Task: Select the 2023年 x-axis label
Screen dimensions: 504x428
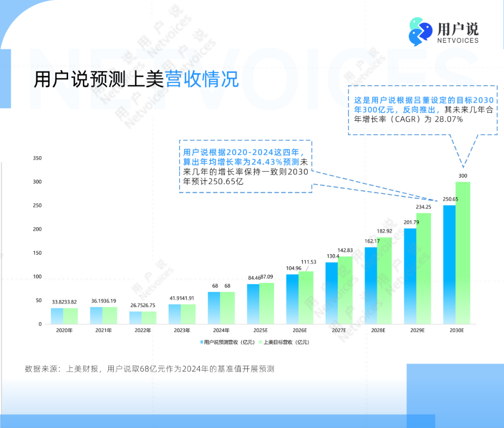Action: coord(182,331)
